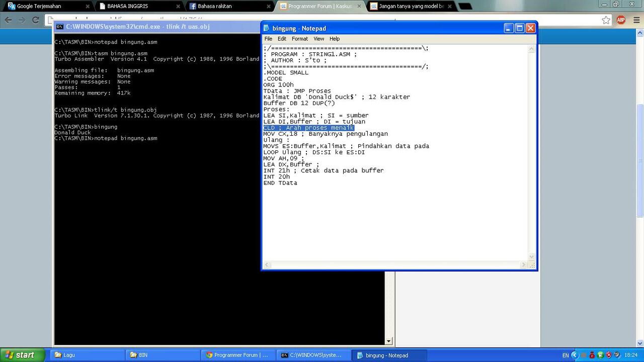Close the Google Terjemahan tab
This screenshot has width=644, height=362.
pos(88,7)
